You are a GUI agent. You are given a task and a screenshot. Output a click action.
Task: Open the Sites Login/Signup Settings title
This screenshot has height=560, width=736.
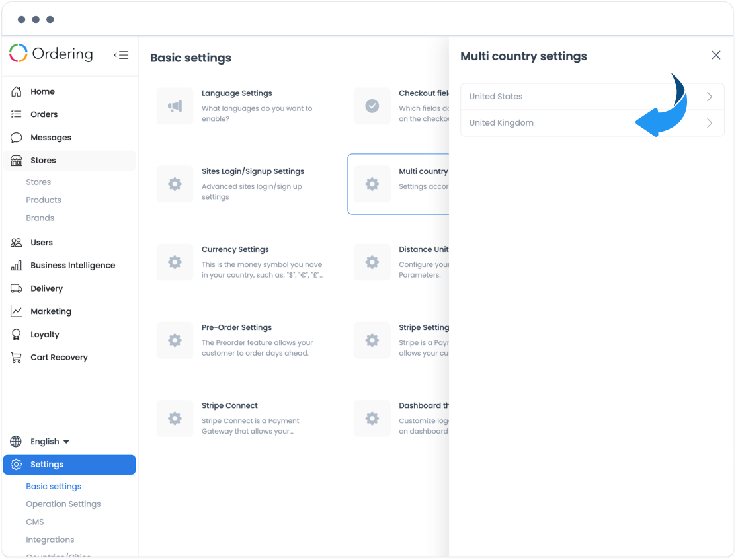(x=253, y=171)
